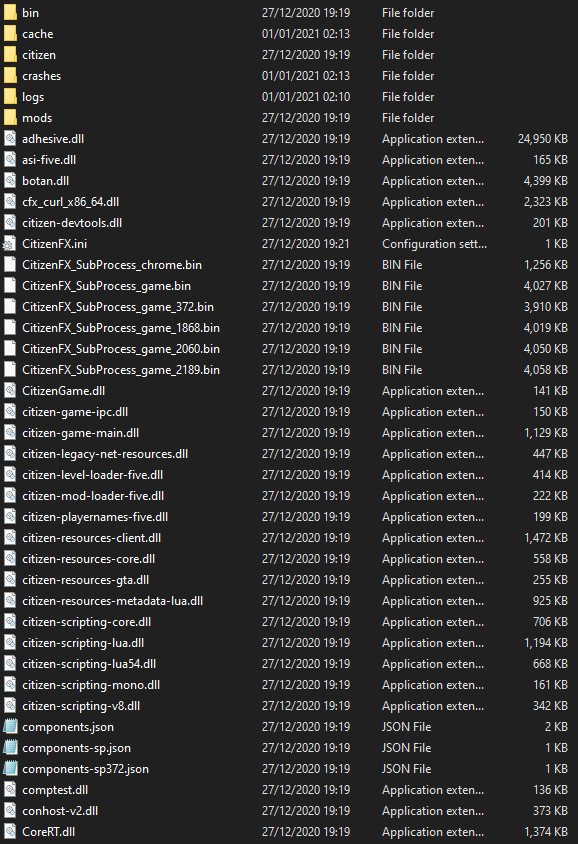Select the components-sp372.json file icon
This screenshot has width=578, height=844.
[10, 769]
